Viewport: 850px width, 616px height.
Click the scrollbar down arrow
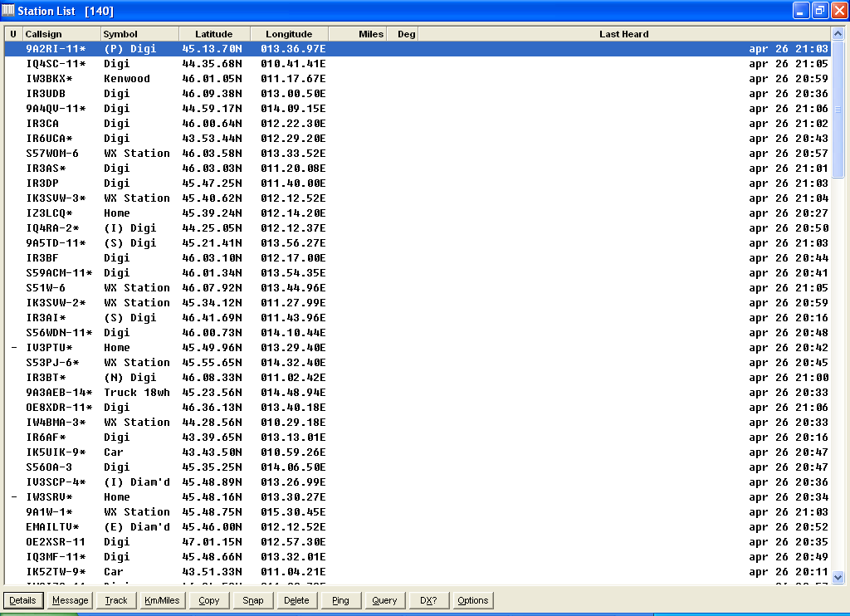point(838,578)
